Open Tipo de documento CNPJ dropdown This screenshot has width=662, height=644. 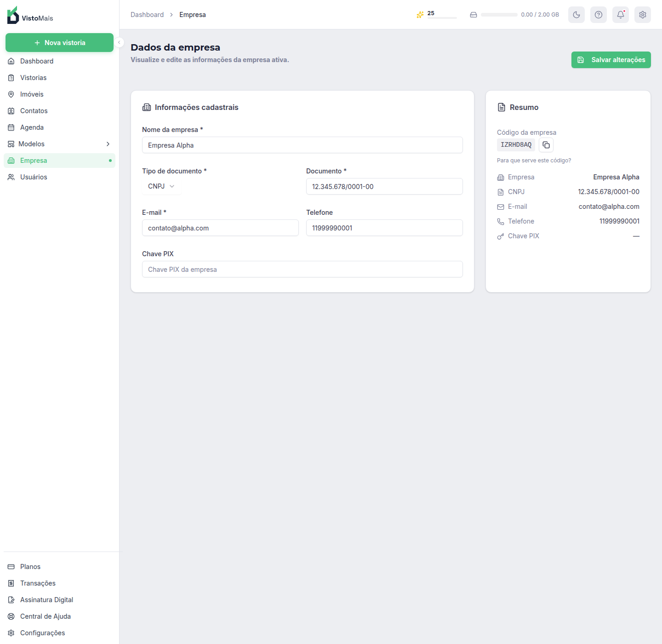(161, 186)
